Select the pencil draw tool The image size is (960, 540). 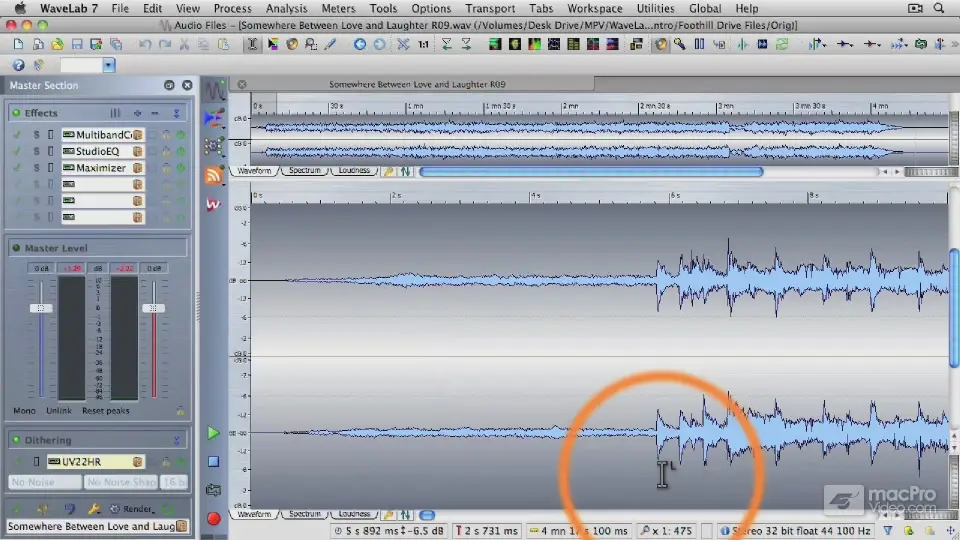tap(331, 44)
